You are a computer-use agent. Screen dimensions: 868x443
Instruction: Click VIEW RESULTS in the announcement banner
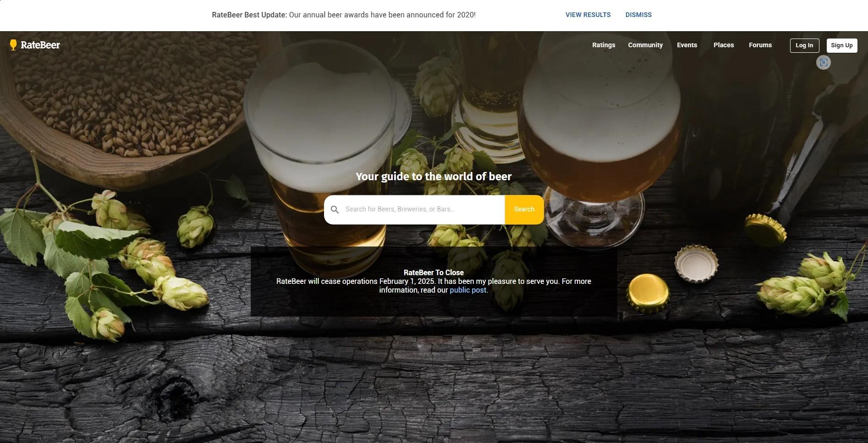(588, 15)
